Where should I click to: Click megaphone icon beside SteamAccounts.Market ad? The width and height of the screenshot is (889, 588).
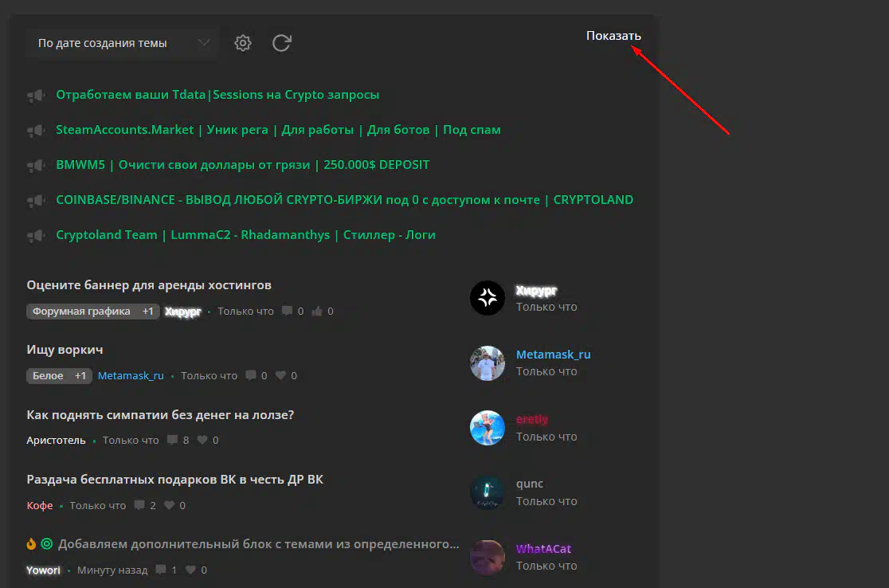pyautogui.click(x=35, y=130)
